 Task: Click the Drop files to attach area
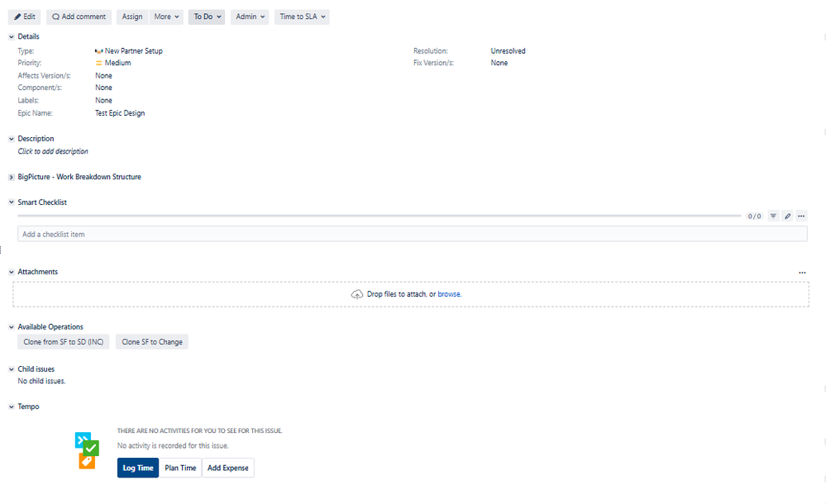click(x=411, y=294)
